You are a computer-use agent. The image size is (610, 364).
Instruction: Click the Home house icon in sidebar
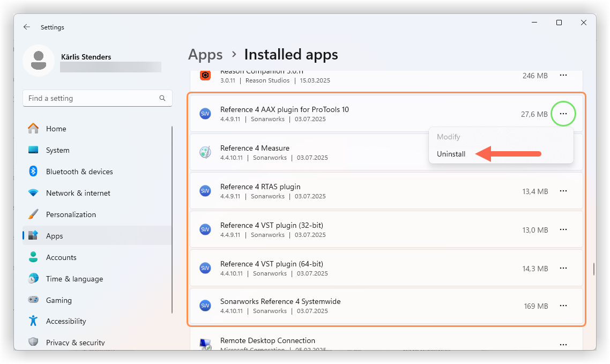[x=33, y=128]
